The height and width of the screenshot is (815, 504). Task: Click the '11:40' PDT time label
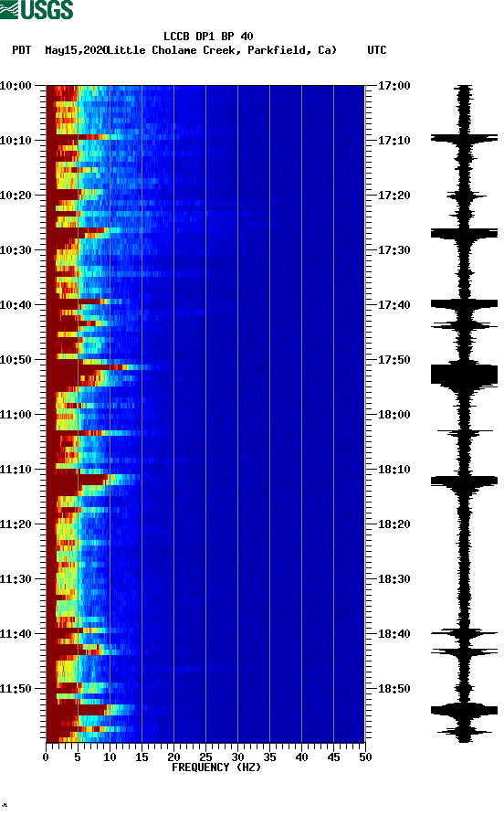click(16, 634)
